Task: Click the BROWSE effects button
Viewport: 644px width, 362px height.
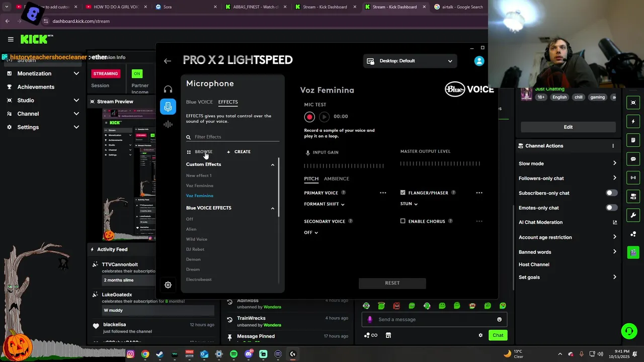Action: 199,152
